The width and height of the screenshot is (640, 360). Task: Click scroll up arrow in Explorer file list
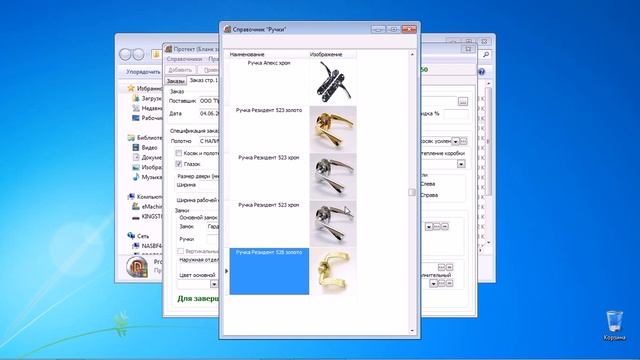click(x=489, y=83)
